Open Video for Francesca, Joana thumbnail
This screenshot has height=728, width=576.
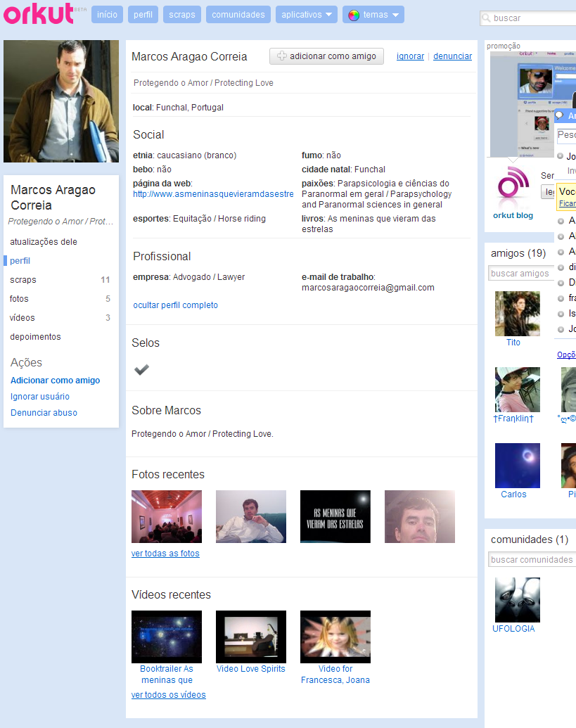click(x=335, y=637)
